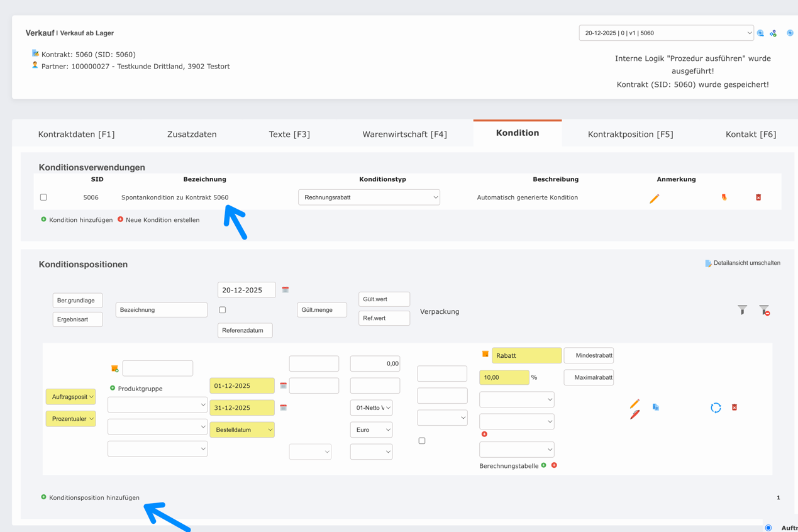Viewport: 798px width, 532px height.
Task: Enable the checkbox beside the Euro currency field
Action: (422, 441)
